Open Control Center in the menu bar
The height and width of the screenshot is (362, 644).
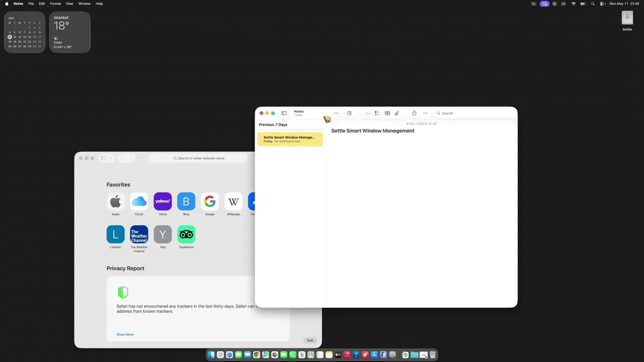(x=603, y=4)
